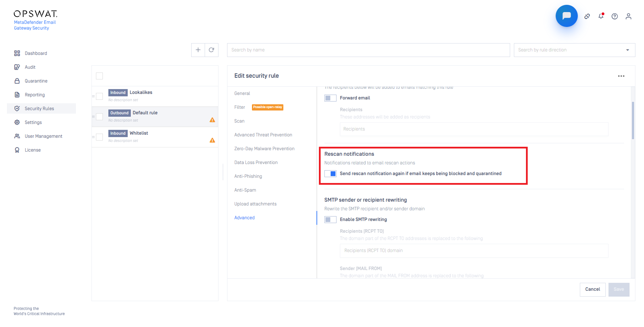Switch to the Anti-Phishing section
644x327 pixels.
point(248,176)
